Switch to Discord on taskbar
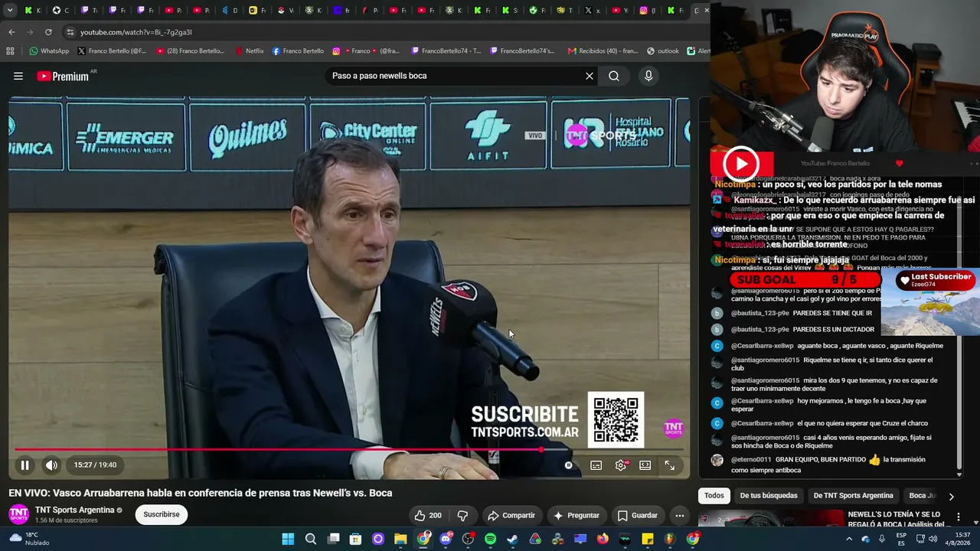This screenshot has height=551, width=980. 446,539
